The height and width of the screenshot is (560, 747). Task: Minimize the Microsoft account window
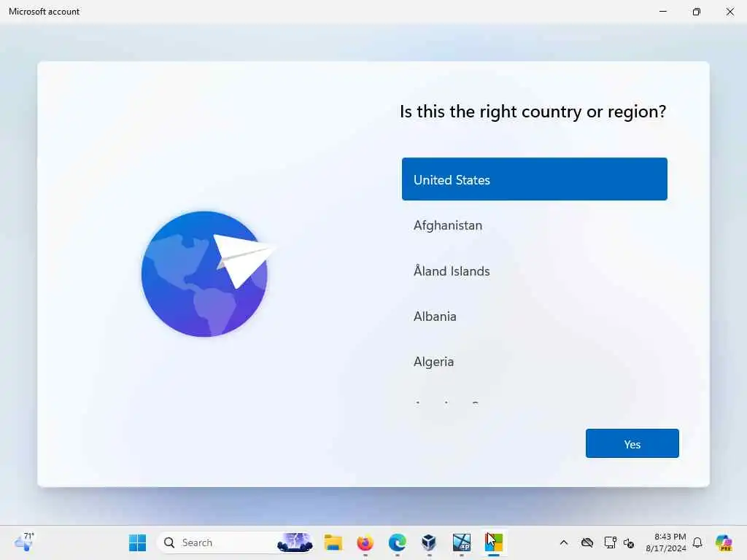[x=662, y=12]
